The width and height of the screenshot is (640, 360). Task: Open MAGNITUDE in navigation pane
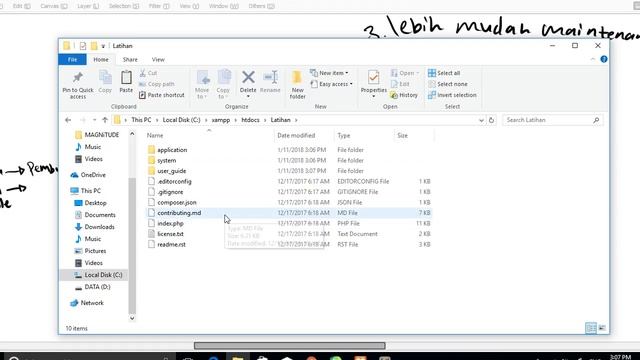[102, 135]
